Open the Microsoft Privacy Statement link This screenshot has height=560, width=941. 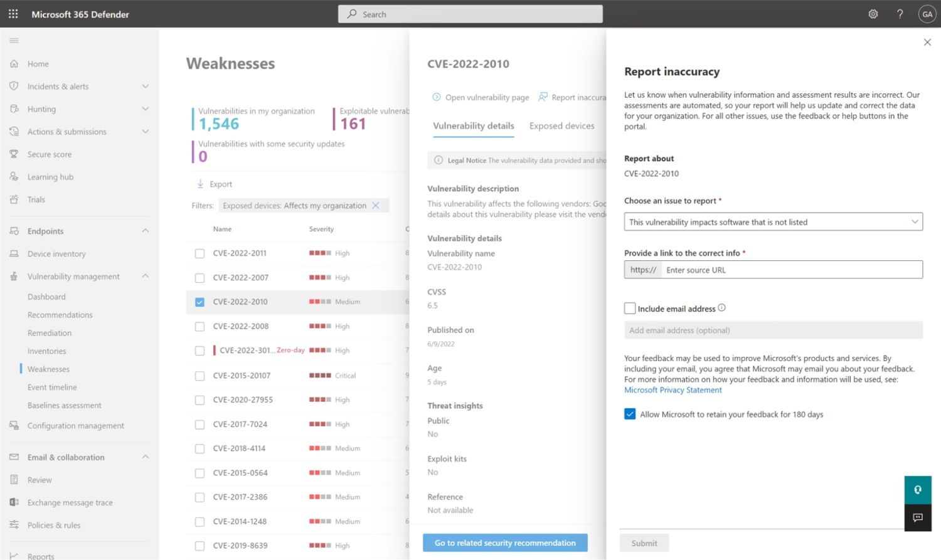click(673, 390)
